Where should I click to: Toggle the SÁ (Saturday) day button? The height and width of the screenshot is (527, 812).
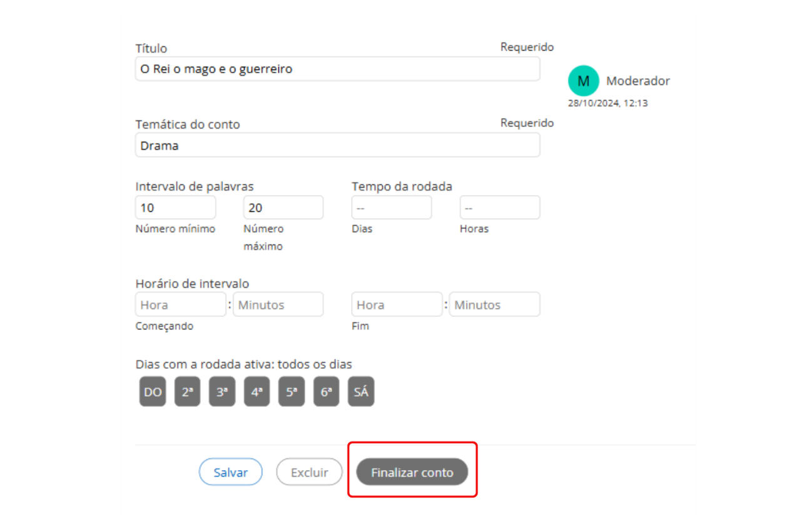tap(361, 393)
